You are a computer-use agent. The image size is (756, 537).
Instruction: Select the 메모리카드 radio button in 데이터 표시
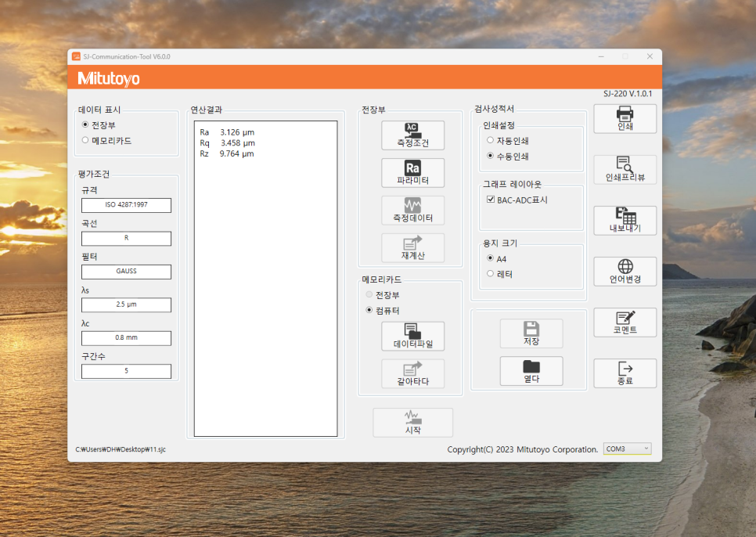click(86, 141)
